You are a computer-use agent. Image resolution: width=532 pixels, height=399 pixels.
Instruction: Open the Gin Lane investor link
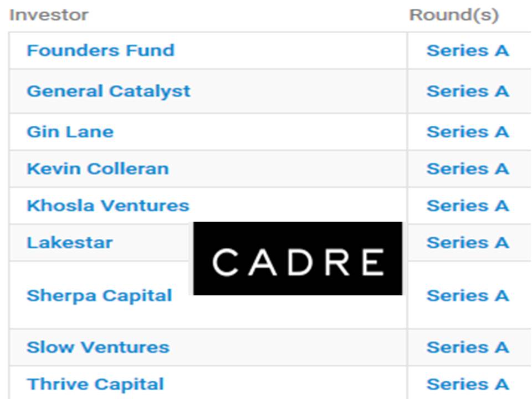[x=70, y=132]
